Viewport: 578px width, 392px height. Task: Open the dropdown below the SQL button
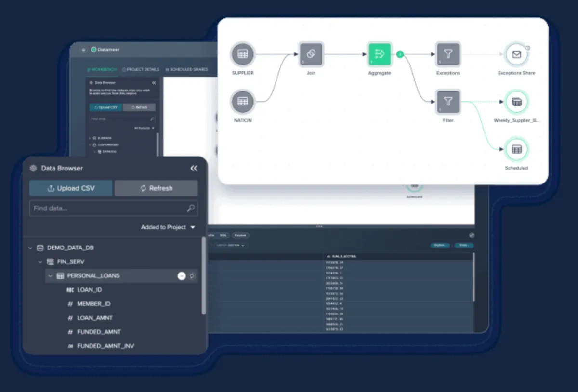(231, 245)
